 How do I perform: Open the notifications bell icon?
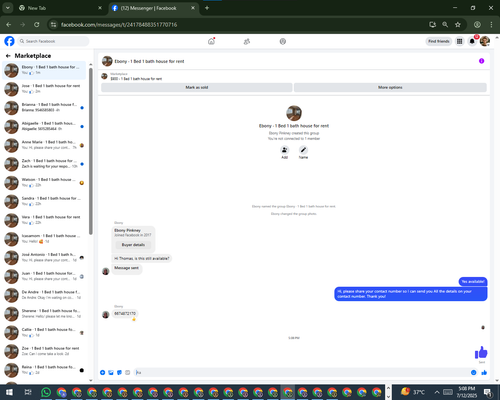point(472,41)
